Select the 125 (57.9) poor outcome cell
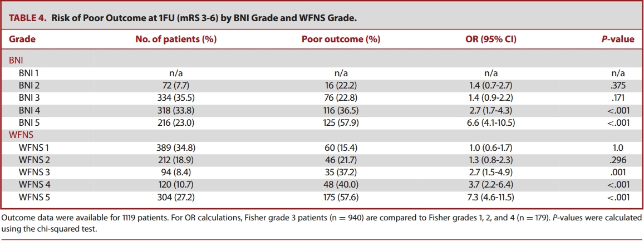This screenshot has width=644, height=241. 341,122
